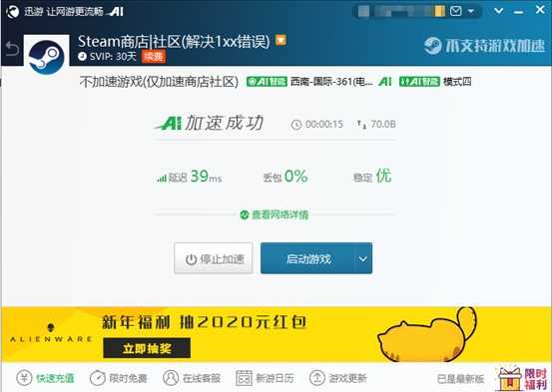Click 启动游戏 launch game button

point(307,258)
